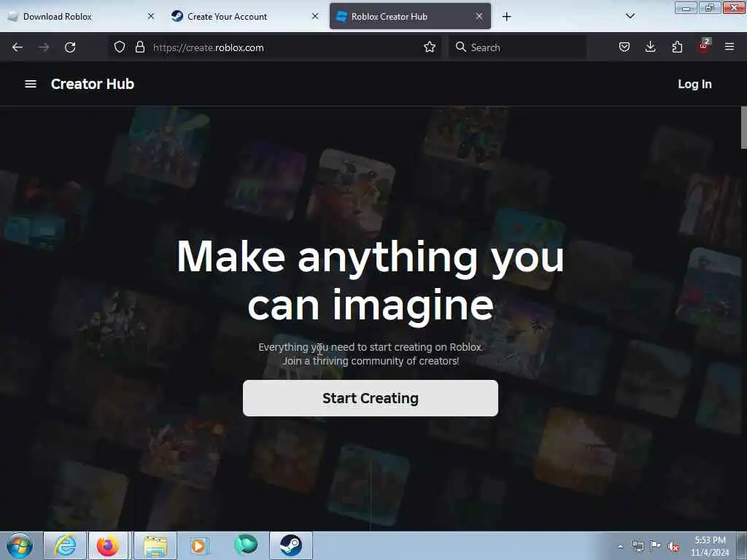Image resolution: width=747 pixels, height=560 pixels.
Task: Open the Extensions puzzle piece icon
Action: [677, 47]
